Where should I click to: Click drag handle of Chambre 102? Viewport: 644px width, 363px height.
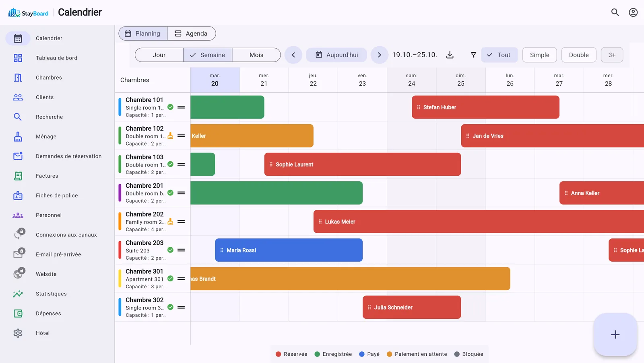pyautogui.click(x=181, y=136)
